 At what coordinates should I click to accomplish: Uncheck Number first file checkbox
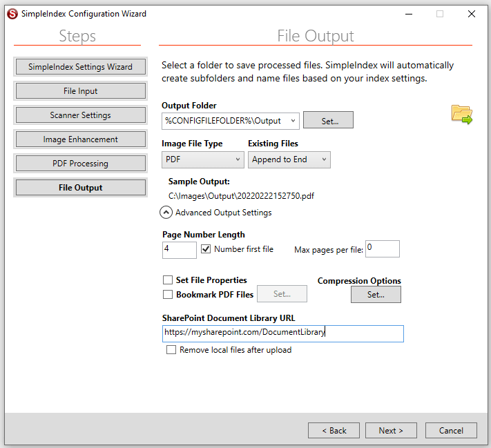point(206,249)
